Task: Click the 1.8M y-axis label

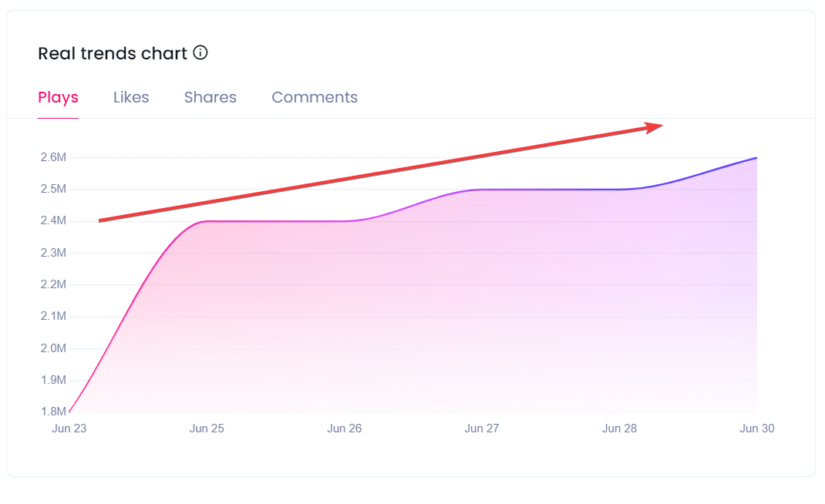Action: point(53,412)
